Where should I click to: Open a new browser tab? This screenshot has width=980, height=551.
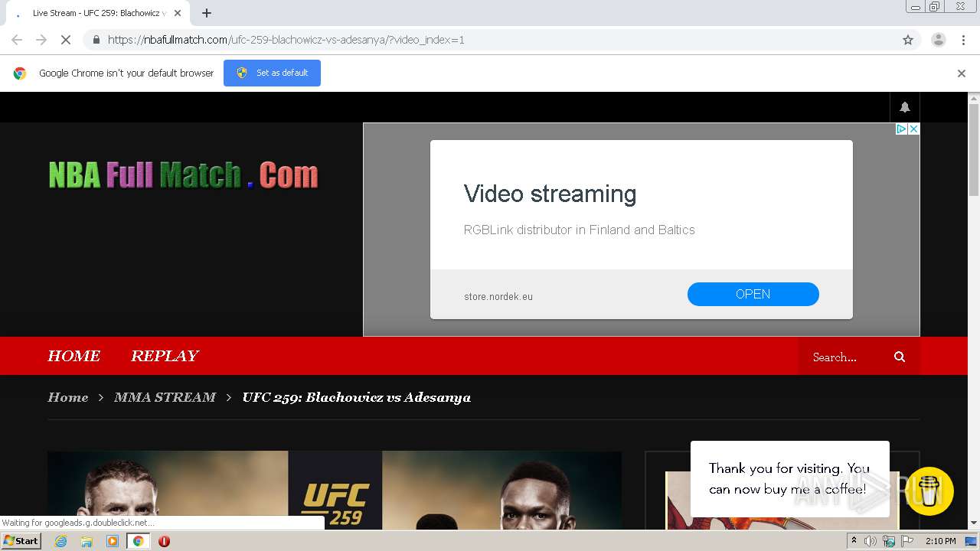(x=207, y=13)
